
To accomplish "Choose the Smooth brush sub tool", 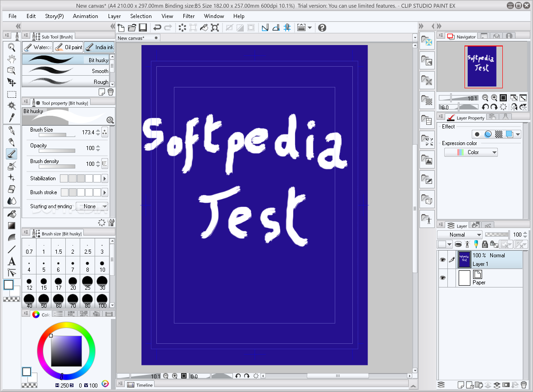I will click(x=66, y=71).
